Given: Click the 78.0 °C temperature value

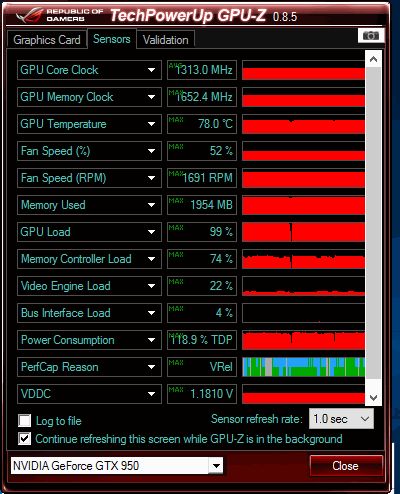Looking at the screenshot, I should [202, 124].
